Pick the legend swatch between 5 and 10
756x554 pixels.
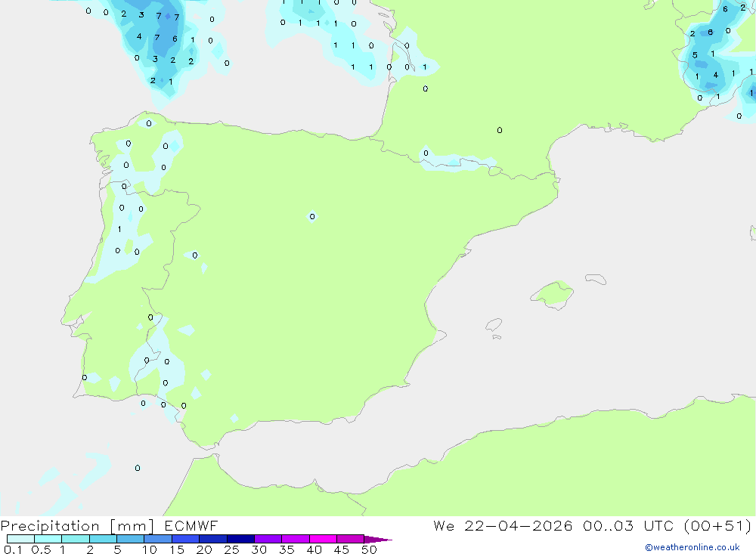pos(130,539)
